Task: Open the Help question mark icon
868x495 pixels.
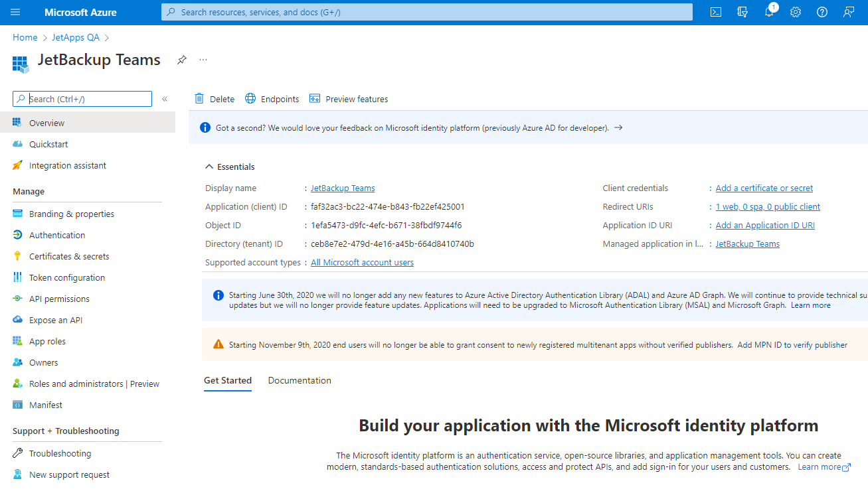Action: coord(822,12)
